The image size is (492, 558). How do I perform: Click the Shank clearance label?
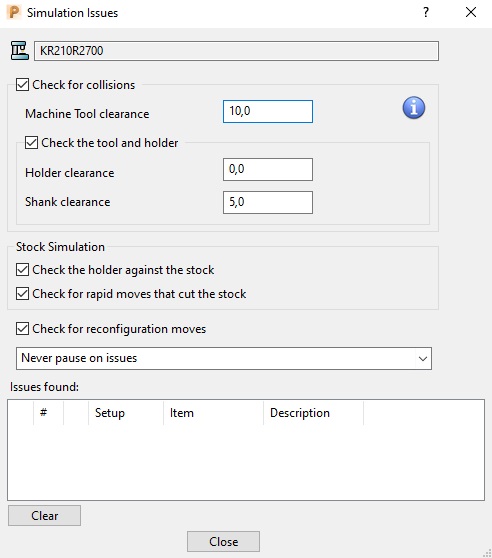68,202
